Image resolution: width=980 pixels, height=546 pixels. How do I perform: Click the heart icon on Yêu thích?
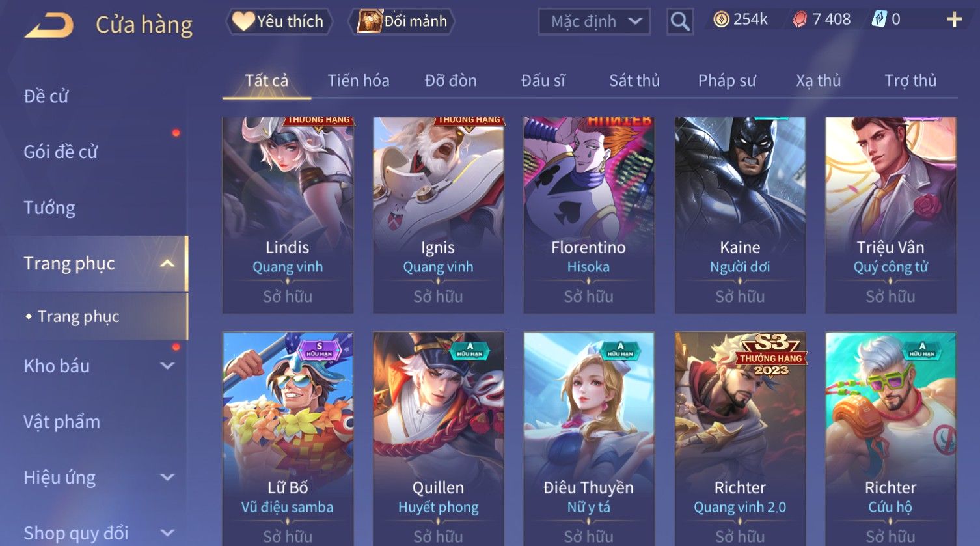click(243, 21)
